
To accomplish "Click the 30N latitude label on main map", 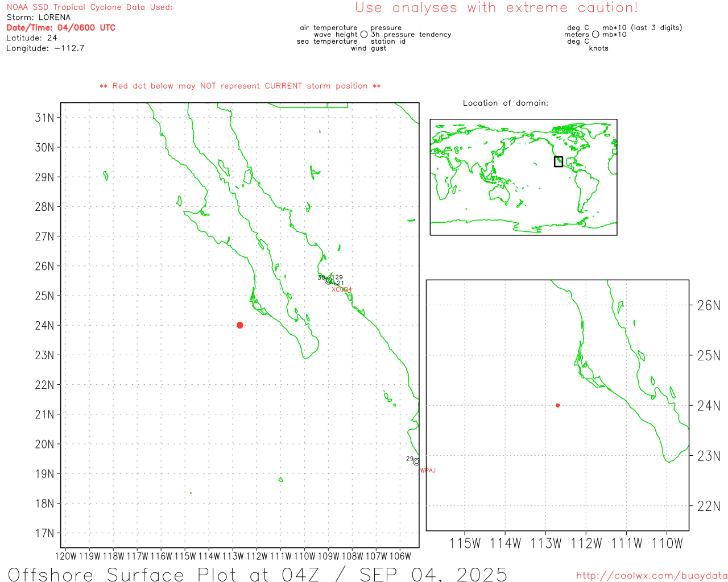I will tap(45, 147).
